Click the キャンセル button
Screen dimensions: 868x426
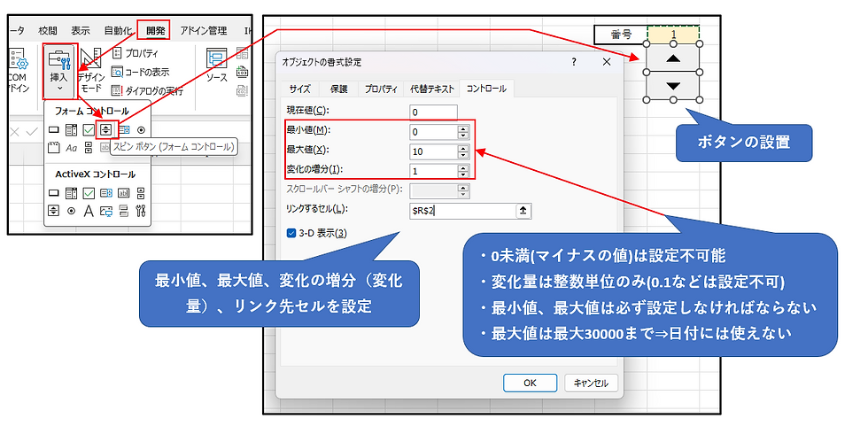(x=591, y=383)
